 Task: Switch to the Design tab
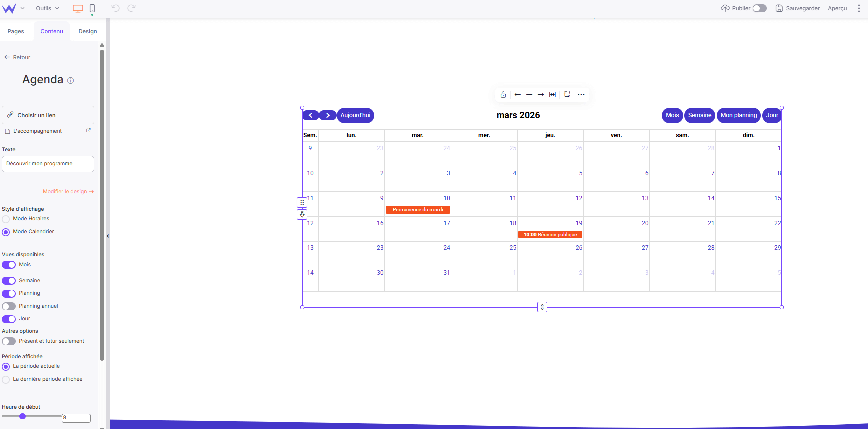pos(88,31)
